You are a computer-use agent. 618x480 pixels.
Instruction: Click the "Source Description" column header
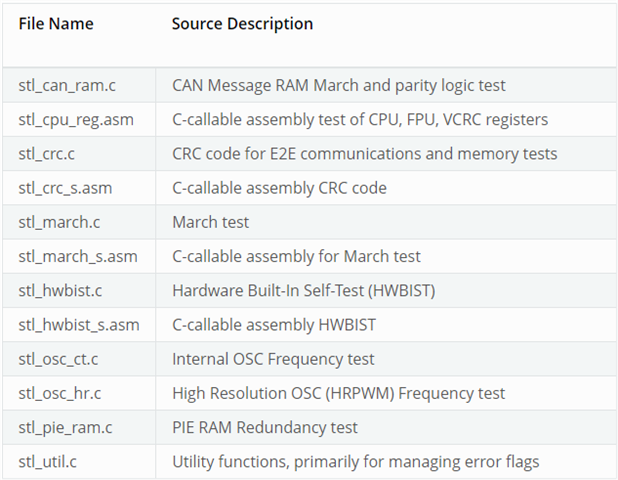242,24
